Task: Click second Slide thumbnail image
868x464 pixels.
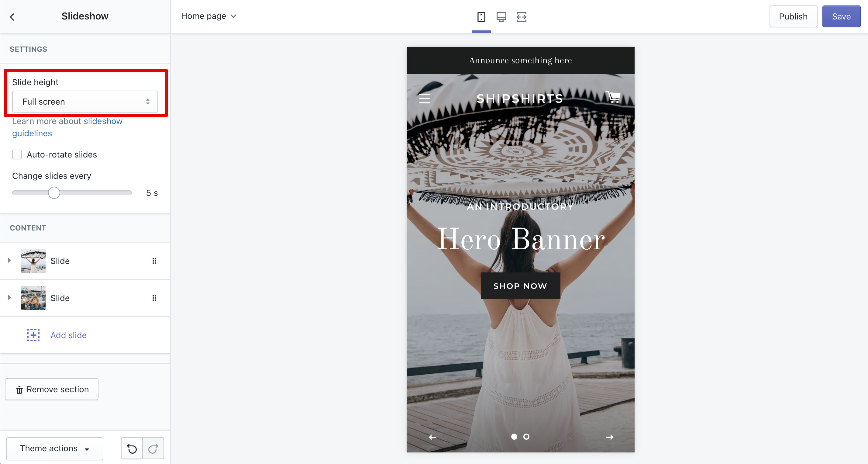Action: click(x=33, y=298)
